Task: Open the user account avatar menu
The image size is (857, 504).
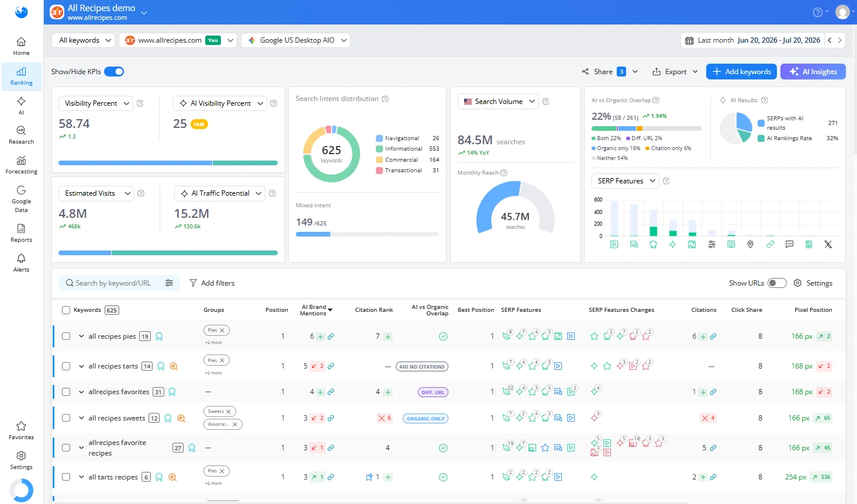Action: click(842, 12)
